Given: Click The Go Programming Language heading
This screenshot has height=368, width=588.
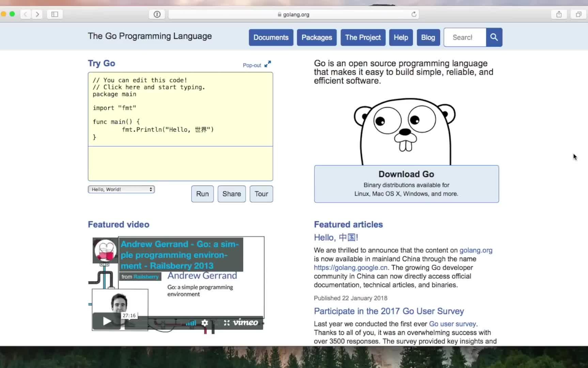Looking at the screenshot, I should click(150, 36).
